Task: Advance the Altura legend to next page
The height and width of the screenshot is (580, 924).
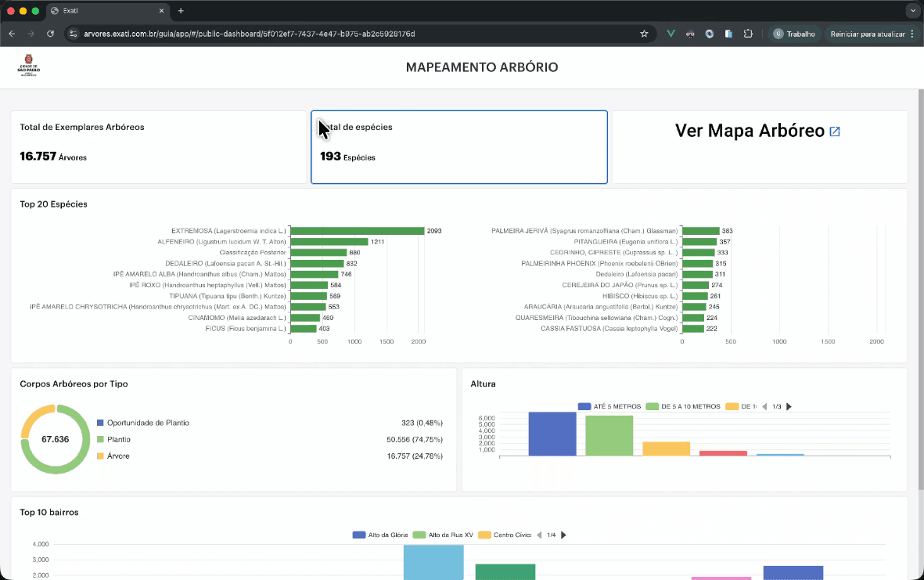Action: coord(789,407)
